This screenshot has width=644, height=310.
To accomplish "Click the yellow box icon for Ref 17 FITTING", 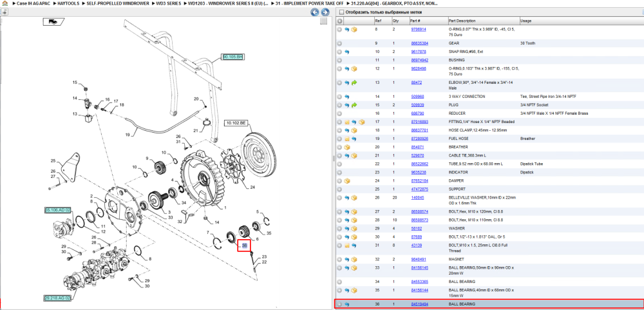I will 361,122.
